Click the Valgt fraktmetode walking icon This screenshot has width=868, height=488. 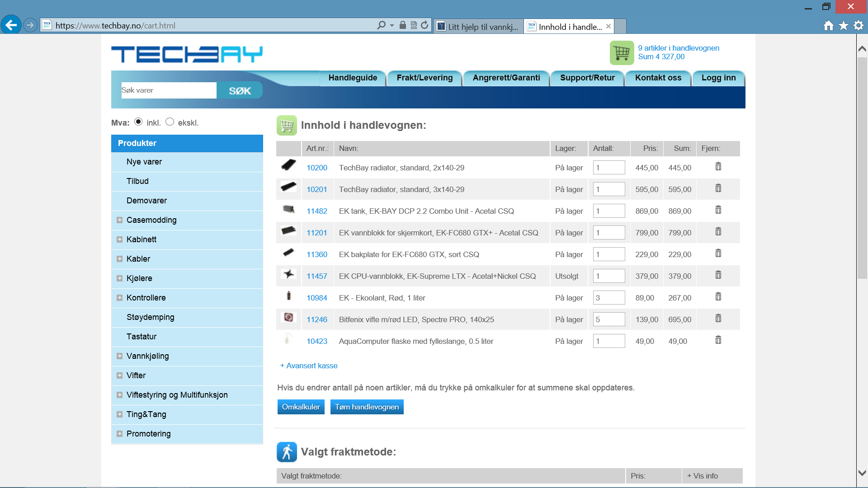pos(287,452)
